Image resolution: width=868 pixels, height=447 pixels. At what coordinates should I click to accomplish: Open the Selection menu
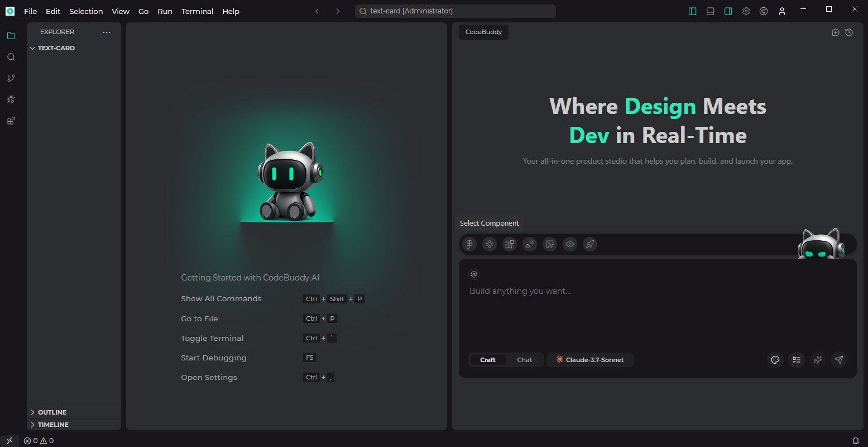tap(86, 11)
